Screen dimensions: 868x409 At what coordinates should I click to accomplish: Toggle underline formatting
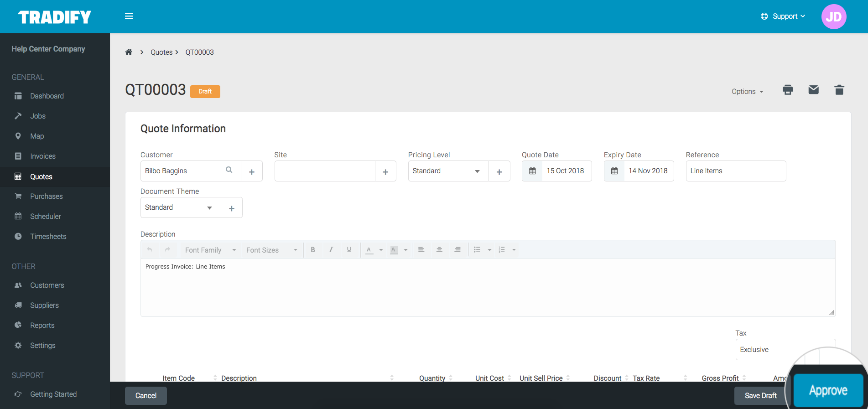point(349,250)
